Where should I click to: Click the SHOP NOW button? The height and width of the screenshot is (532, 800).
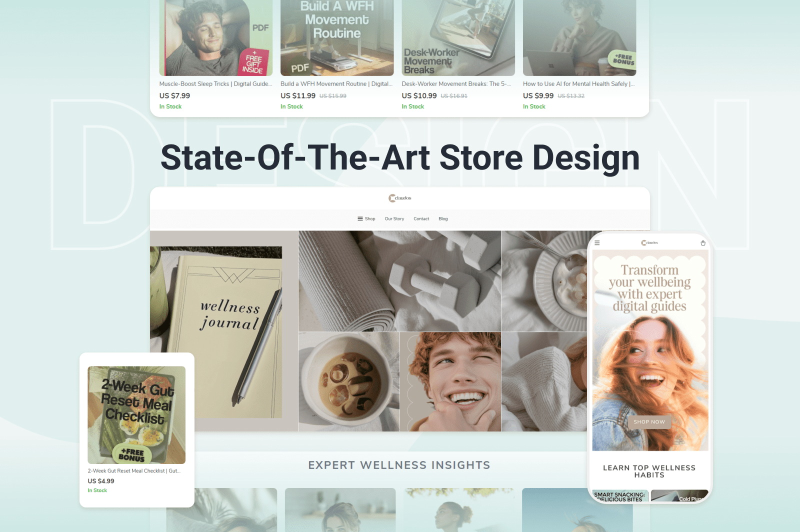point(649,422)
